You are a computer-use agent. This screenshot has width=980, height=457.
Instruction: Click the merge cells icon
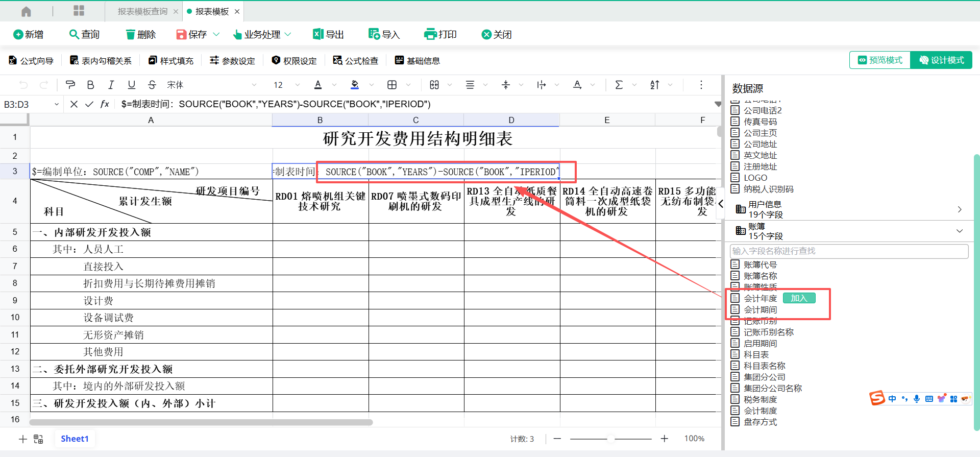tap(434, 85)
